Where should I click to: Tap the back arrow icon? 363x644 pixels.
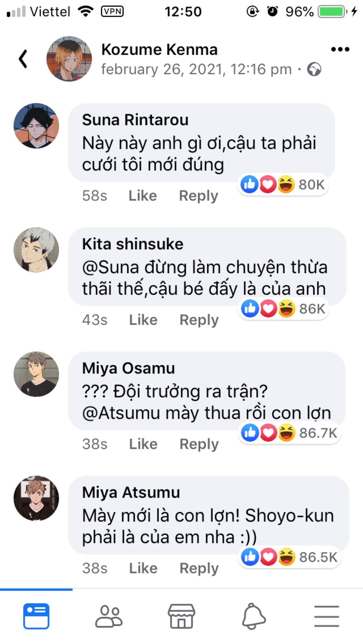[x=23, y=59]
